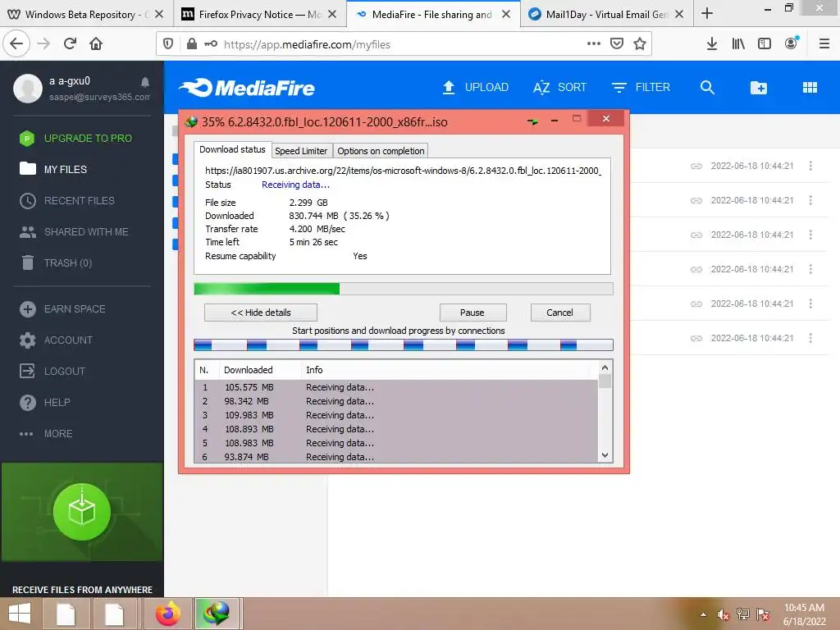Cancel the download

[x=559, y=313]
